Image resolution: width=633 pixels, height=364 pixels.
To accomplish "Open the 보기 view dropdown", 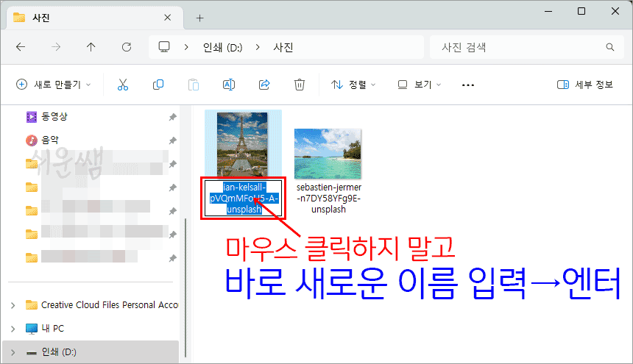I will click(420, 85).
